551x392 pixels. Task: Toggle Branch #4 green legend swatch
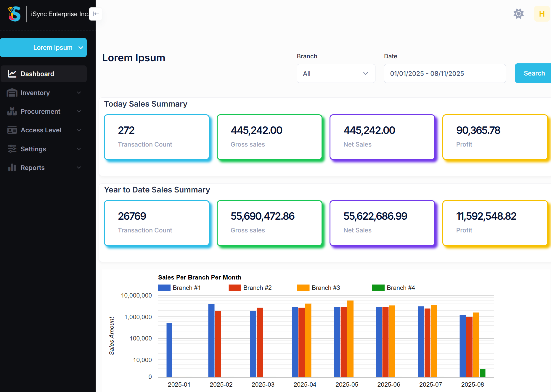pyautogui.click(x=378, y=288)
